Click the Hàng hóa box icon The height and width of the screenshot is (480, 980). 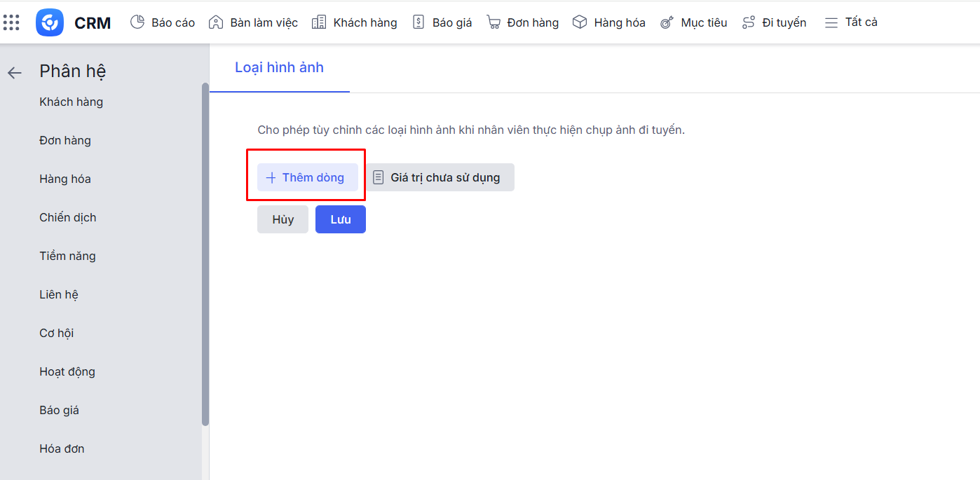coord(580,22)
